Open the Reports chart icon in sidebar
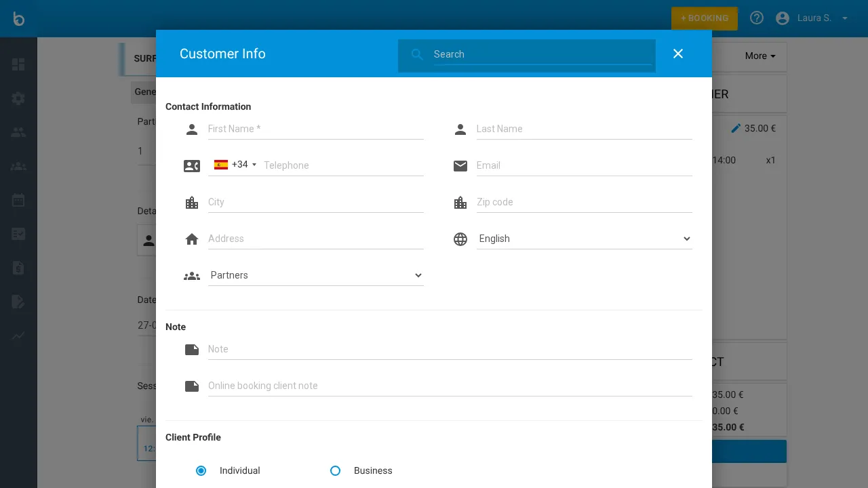868x488 pixels. point(18,336)
